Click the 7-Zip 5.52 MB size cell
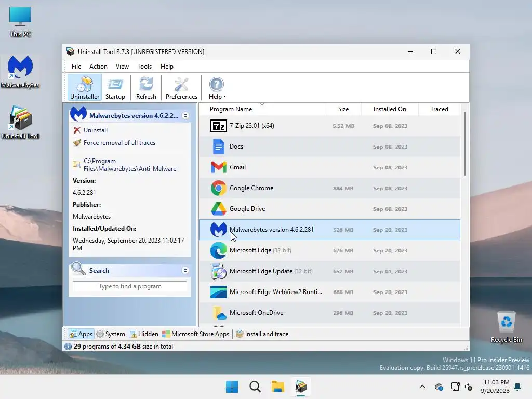The image size is (532, 399). coord(343,126)
